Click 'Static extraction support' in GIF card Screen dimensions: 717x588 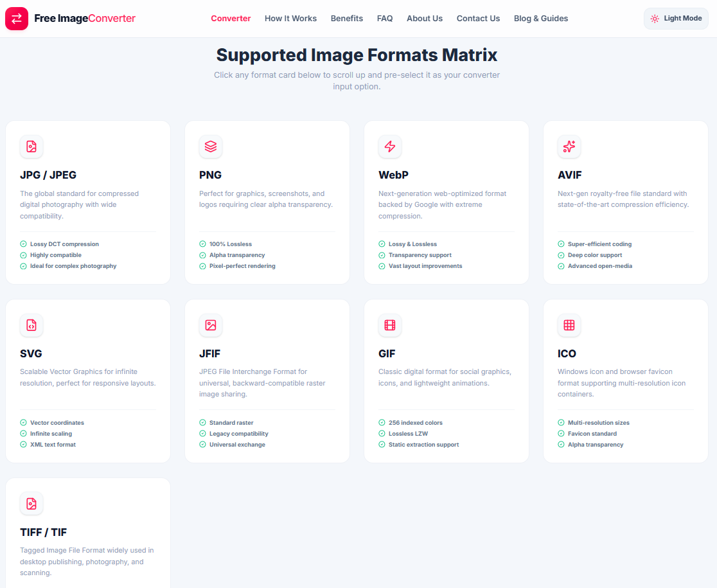click(423, 445)
